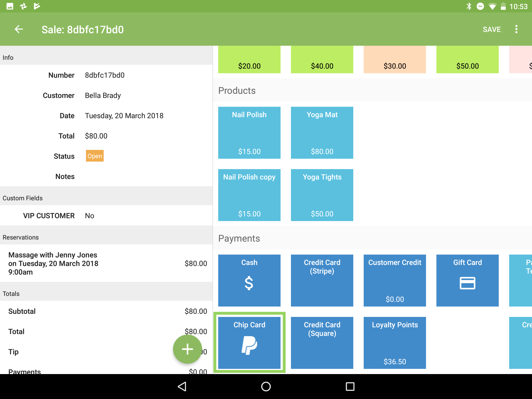Add Yoga Mat product tile
532x399 pixels.
click(x=322, y=132)
